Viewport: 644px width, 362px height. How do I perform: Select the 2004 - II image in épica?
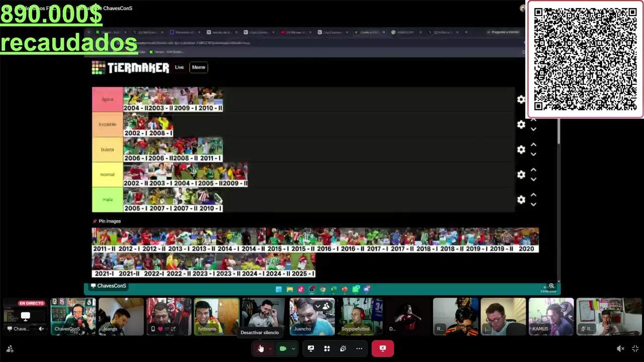point(135,100)
